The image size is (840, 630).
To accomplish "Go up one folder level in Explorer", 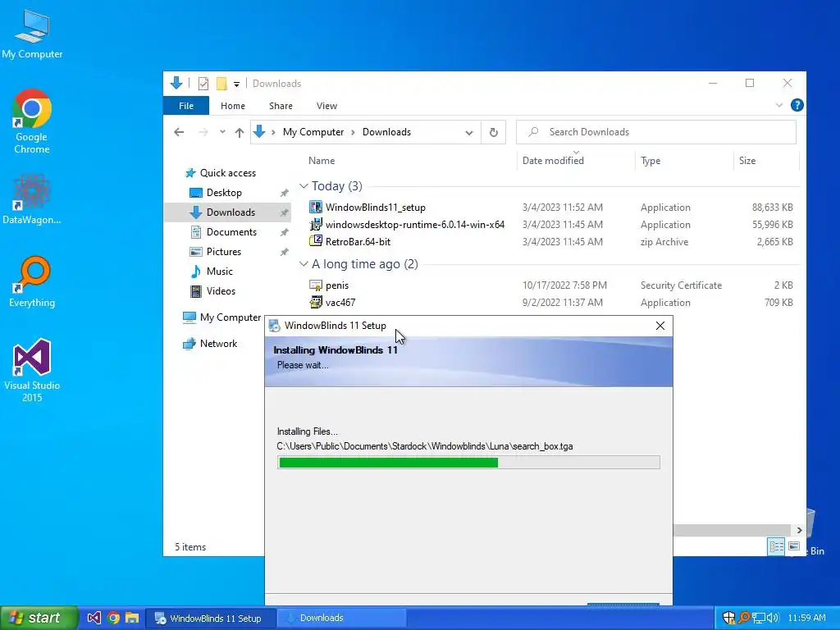I will pos(239,132).
